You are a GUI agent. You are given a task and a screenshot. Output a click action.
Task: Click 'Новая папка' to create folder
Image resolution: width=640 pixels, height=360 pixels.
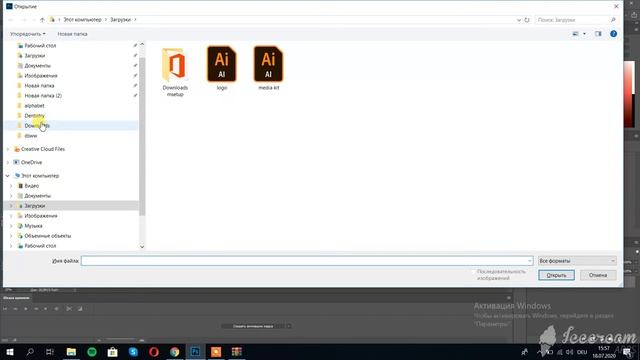point(72,34)
